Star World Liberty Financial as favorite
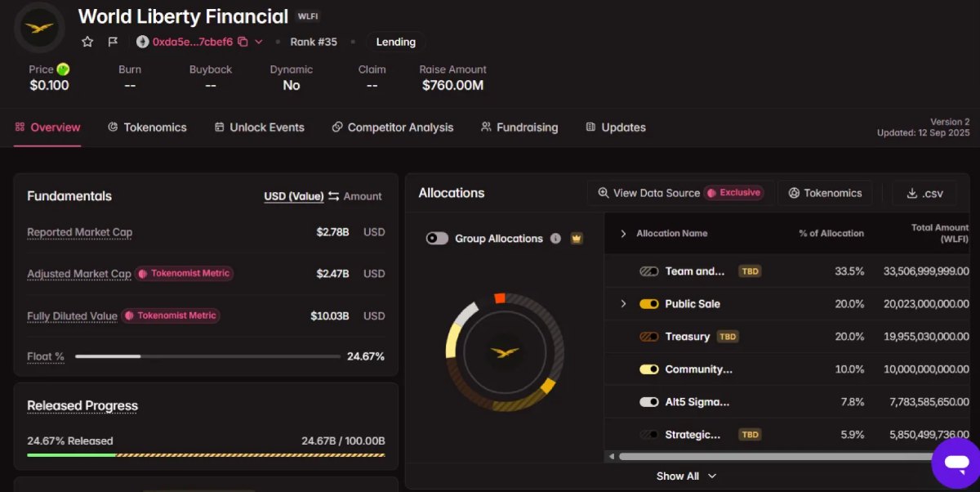 [x=87, y=42]
